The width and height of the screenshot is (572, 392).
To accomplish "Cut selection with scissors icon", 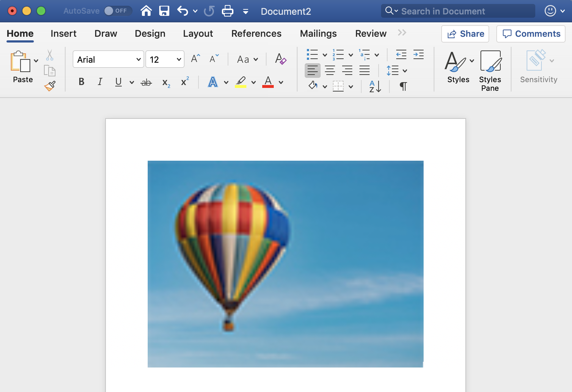I will click(50, 55).
